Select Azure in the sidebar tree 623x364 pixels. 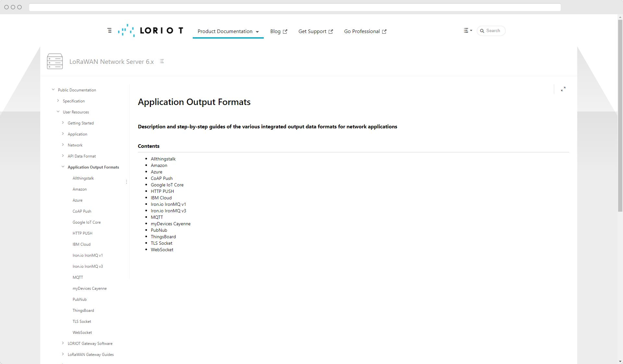[78, 200]
